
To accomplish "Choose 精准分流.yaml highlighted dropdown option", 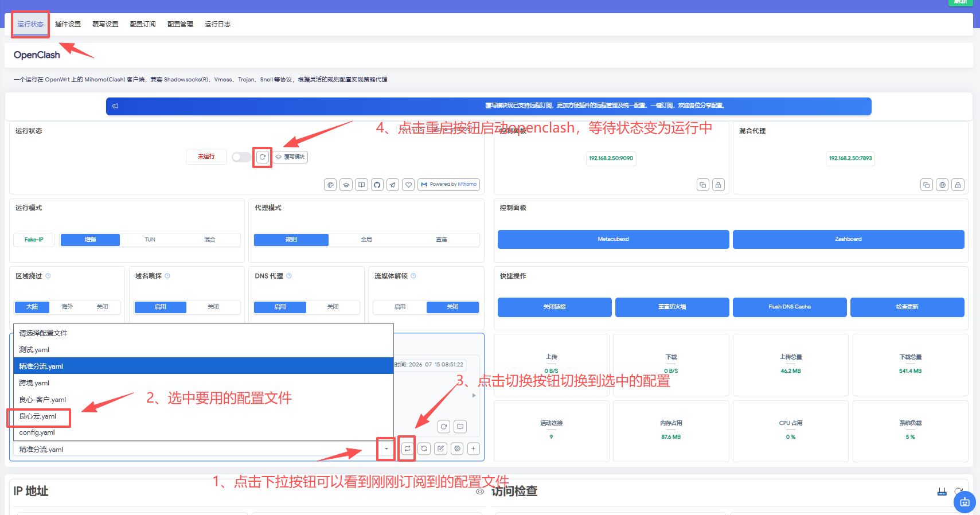I will 204,366.
